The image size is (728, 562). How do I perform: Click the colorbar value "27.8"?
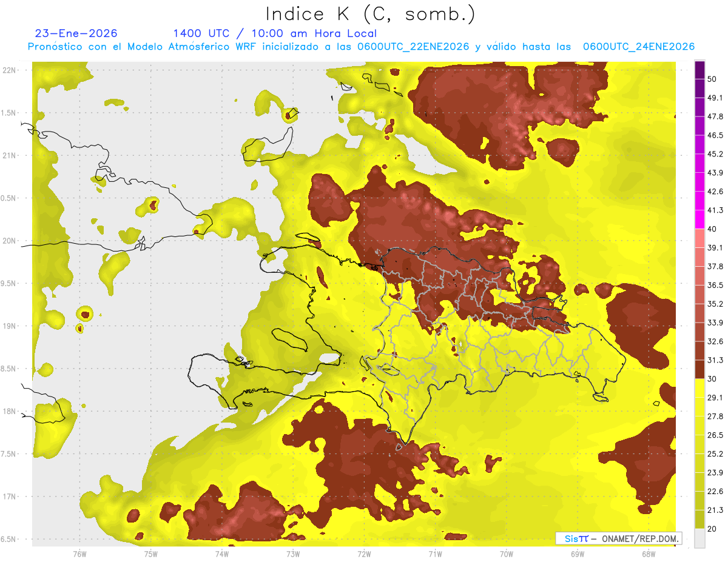pyautogui.click(x=715, y=416)
